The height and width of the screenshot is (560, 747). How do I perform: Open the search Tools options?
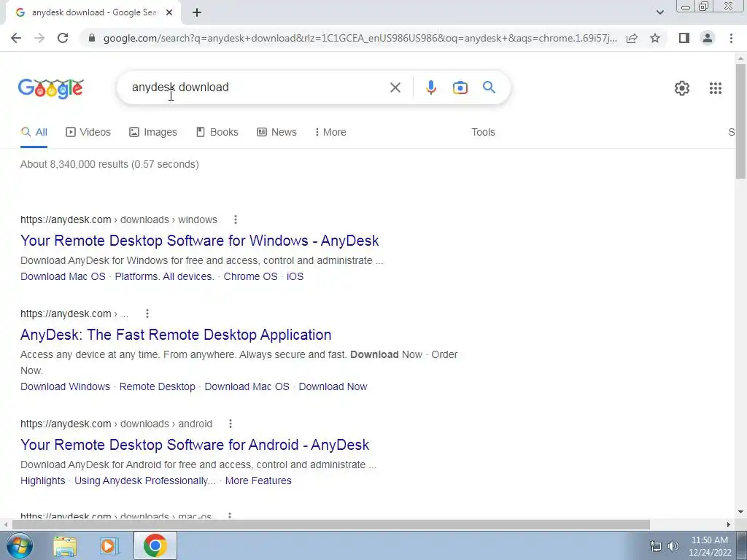tap(483, 133)
